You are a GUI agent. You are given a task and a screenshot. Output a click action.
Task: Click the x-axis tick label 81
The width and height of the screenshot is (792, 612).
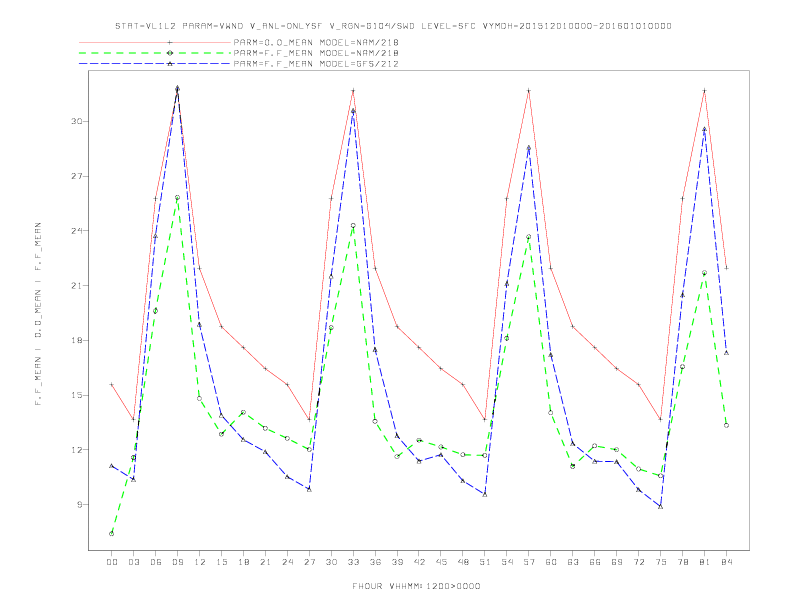pos(705,562)
